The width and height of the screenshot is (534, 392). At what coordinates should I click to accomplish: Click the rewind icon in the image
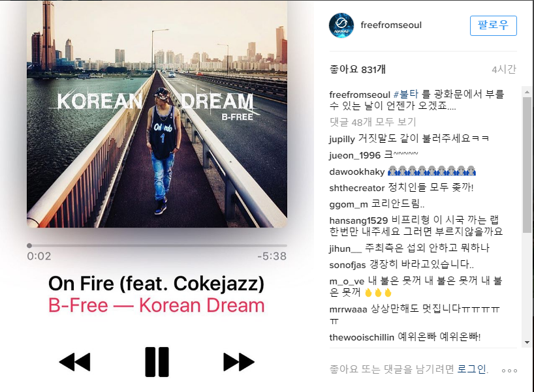point(75,362)
